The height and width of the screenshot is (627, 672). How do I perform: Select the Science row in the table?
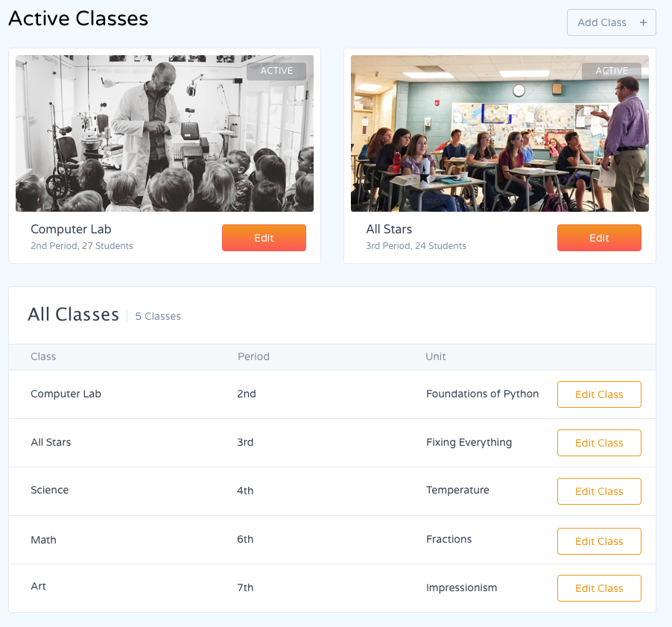click(50, 490)
